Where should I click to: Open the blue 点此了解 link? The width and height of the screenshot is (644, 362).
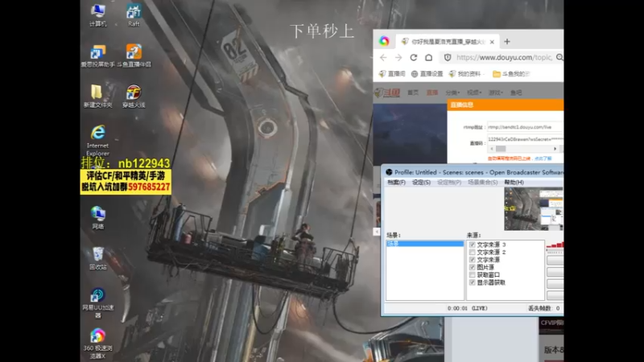point(543,158)
